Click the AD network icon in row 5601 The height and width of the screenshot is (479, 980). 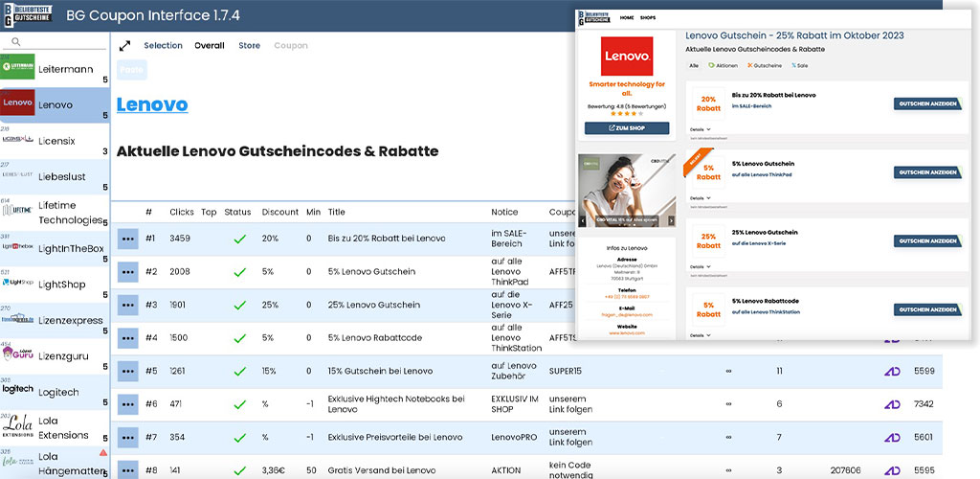pyautogui.click(x=892, y=438)
